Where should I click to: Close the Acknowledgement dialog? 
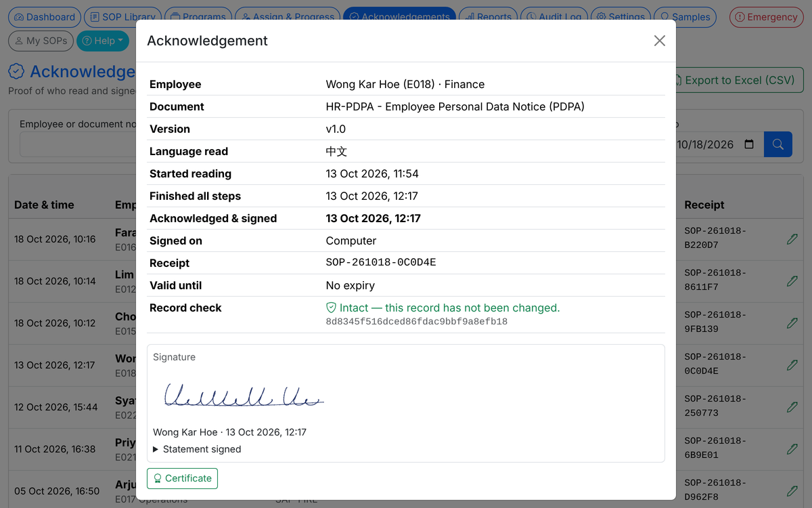coord(660,41)
